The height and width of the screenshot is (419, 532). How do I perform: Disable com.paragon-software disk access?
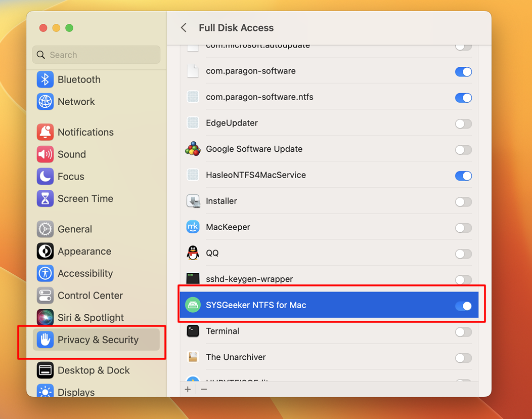(463, 72)
